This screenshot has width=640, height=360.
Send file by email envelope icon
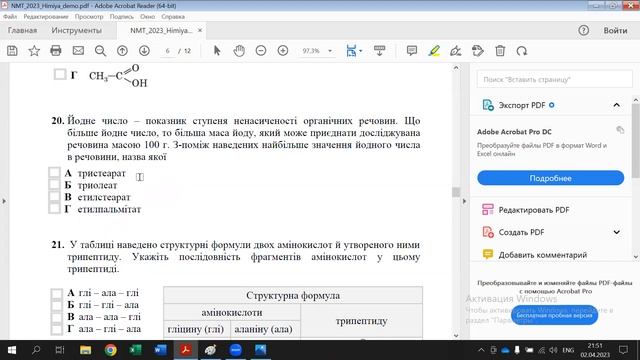78,51
